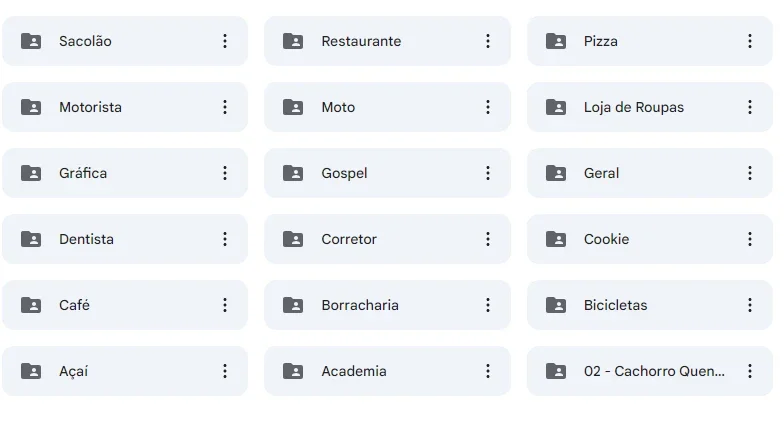Click the folder icon beside Bicicletas
This screenshot has width=784, height=443.
pyautogui.click(x=556, y=305)
